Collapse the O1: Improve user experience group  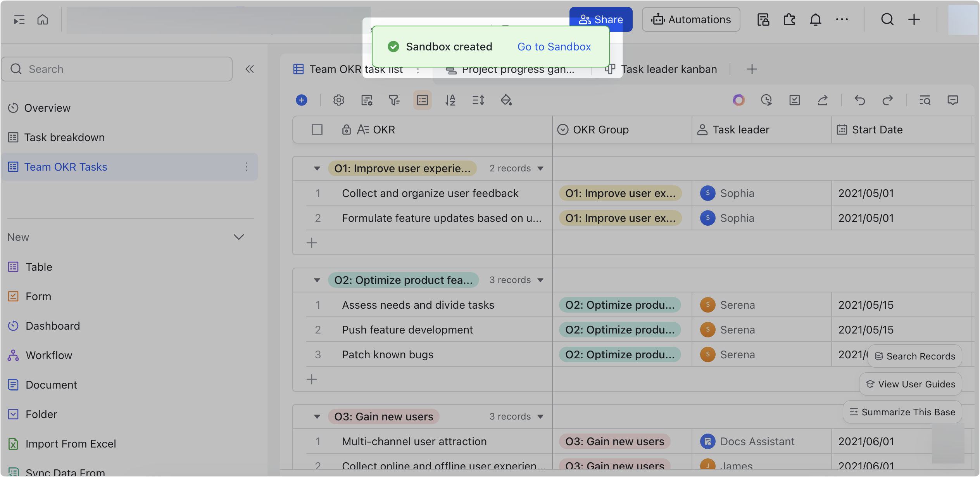coord(317,168)
